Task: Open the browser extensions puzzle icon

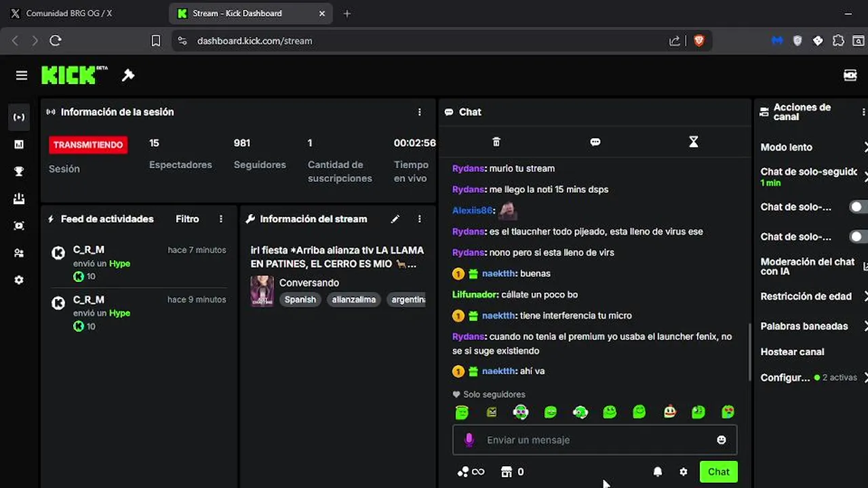Action: [x=838, y=41]
